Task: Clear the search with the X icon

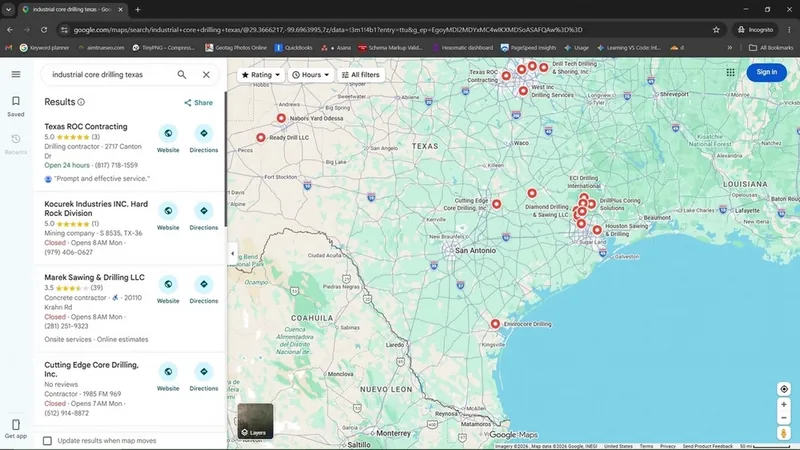Action: point(206,74)
